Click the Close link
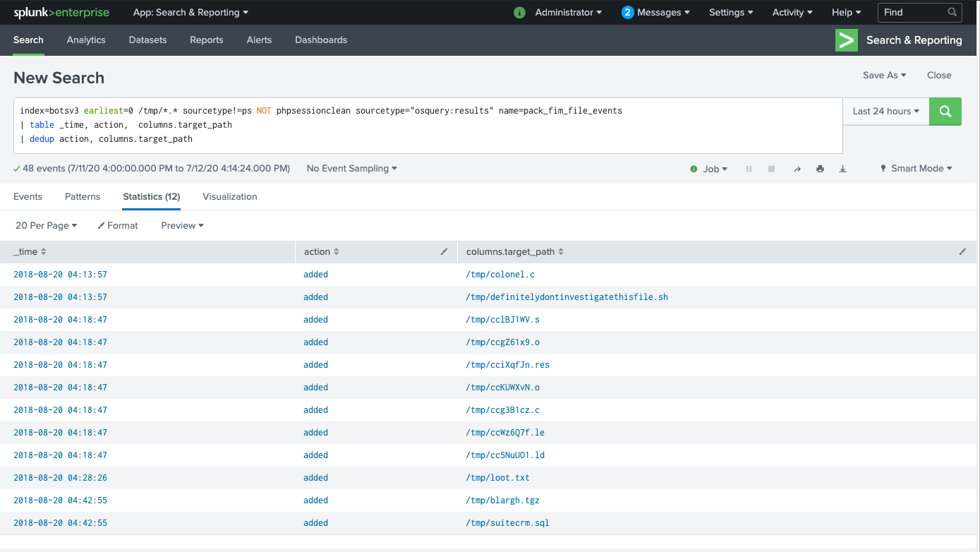The width and height of the screenshot is (980, 552). 939,76
